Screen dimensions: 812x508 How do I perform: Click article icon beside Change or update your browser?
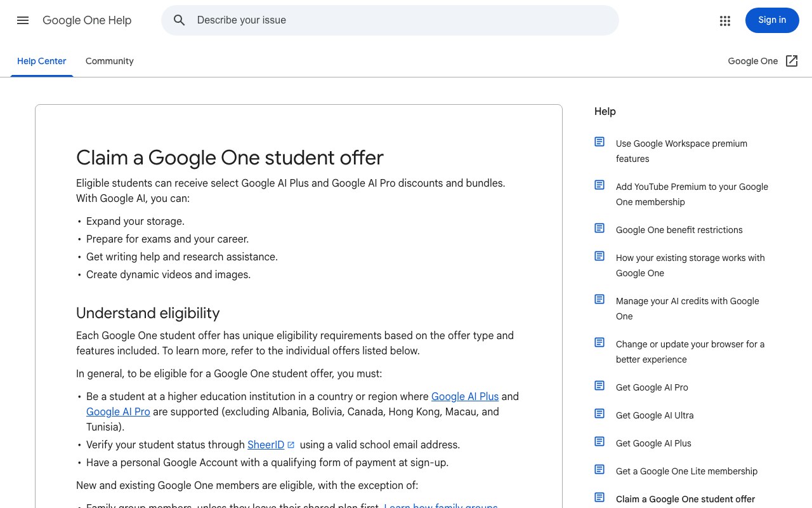[x=599, y=342]
